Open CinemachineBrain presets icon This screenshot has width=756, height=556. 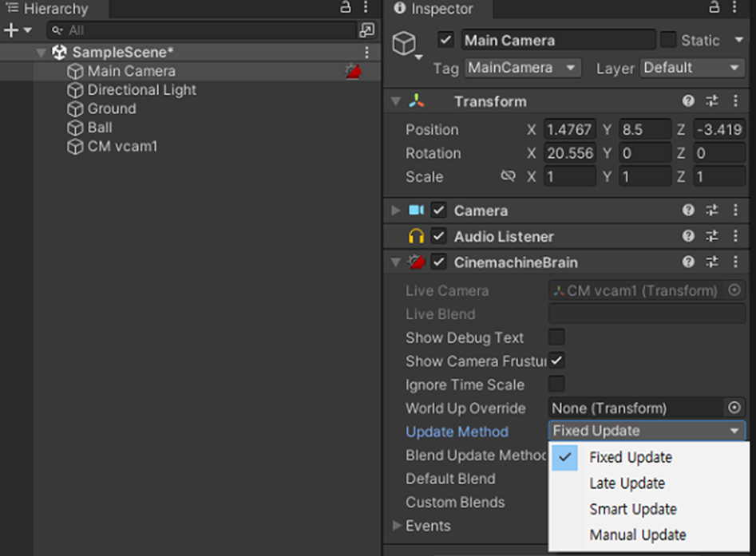coord(712,262)
